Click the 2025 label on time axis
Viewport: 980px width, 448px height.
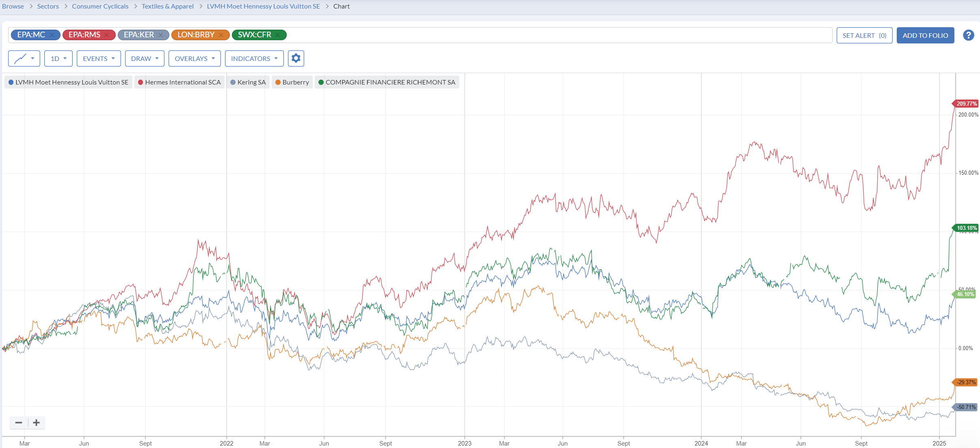coord(939,443)
